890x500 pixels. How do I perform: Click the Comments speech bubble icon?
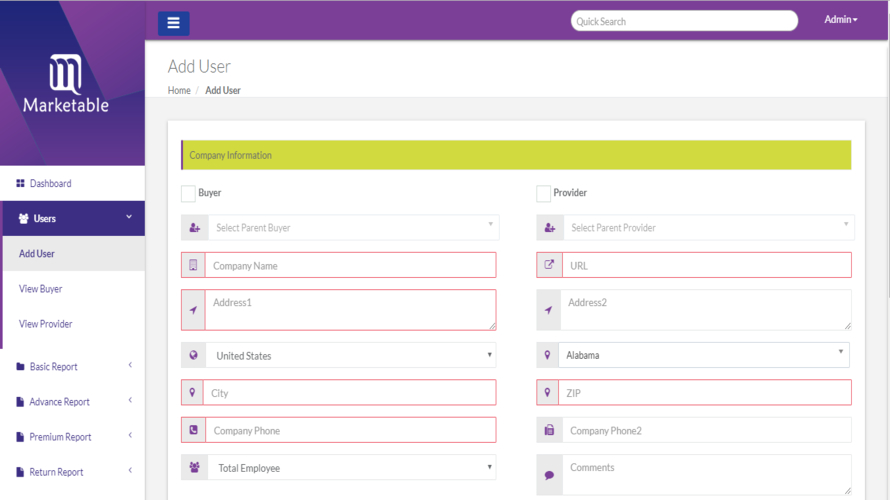point(549,475)
